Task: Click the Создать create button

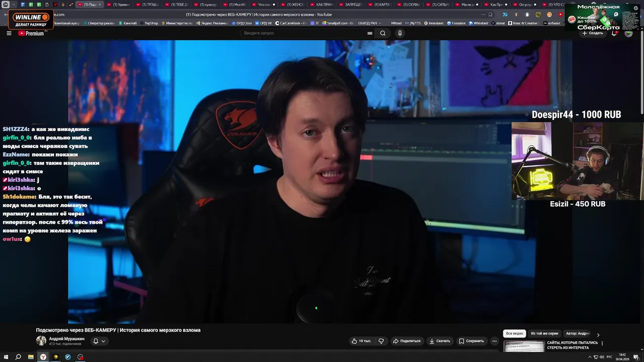Action: 593,33
